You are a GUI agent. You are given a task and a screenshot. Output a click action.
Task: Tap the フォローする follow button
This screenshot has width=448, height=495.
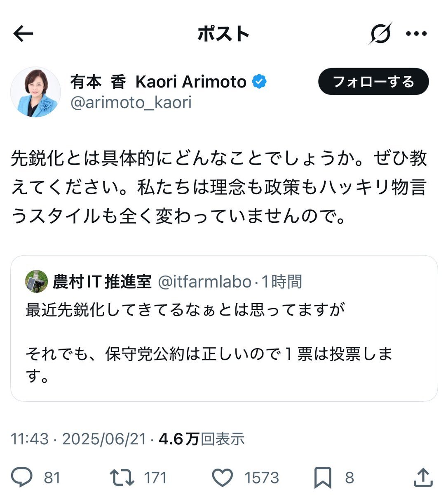tap(373, 82)
